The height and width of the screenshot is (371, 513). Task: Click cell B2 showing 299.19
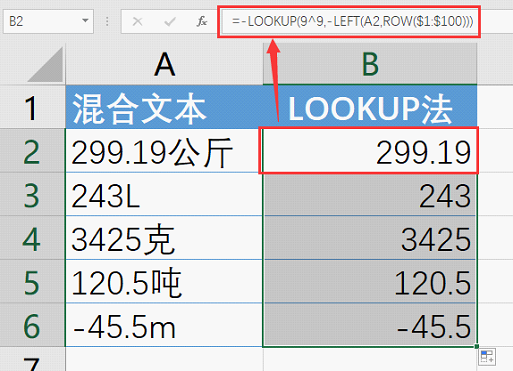click(370, 151)
